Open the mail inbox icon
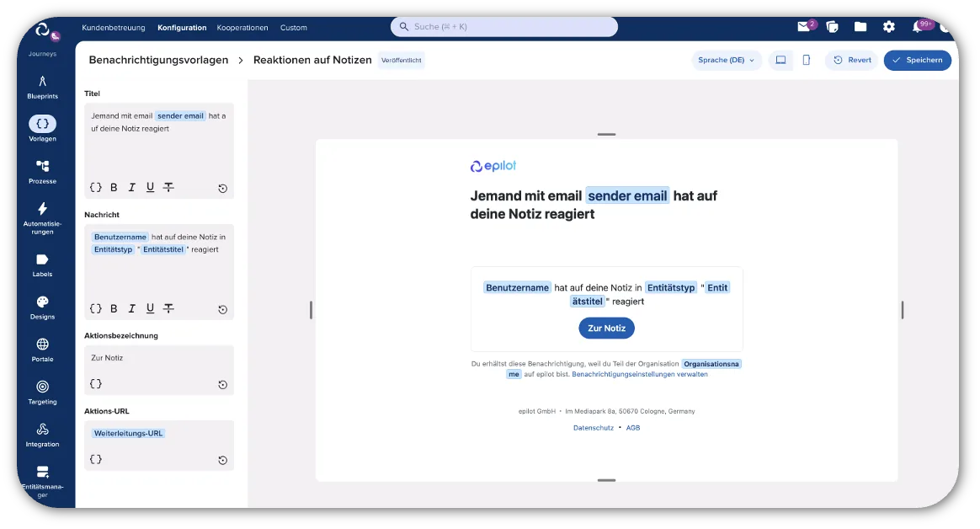This screenshot has height=529, width=980. tap(804, 26)
